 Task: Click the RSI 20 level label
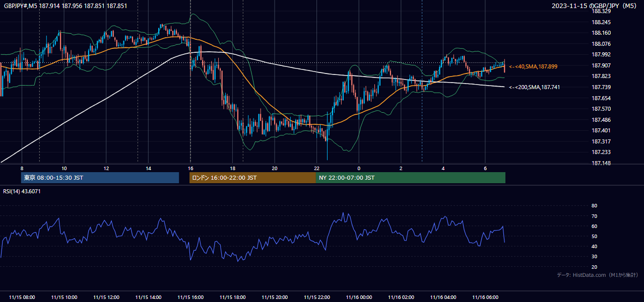tap(594, 267)
